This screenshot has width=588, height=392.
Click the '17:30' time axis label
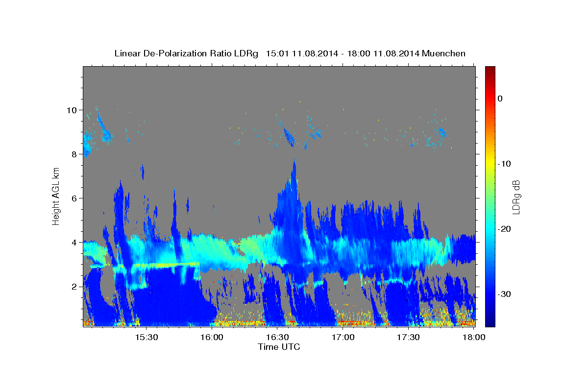[x=409, y=338]
